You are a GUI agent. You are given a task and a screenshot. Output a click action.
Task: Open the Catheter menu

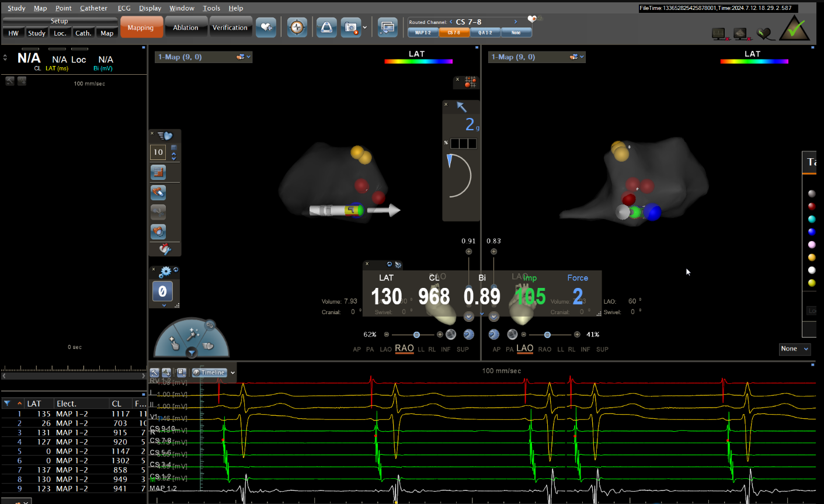click(x=93, y=8)
